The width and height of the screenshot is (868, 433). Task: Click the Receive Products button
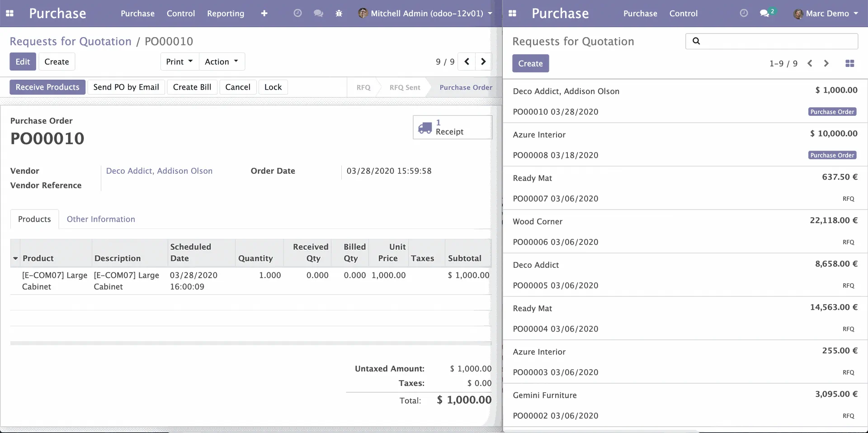pyautogui.click(x=47, y=87)
